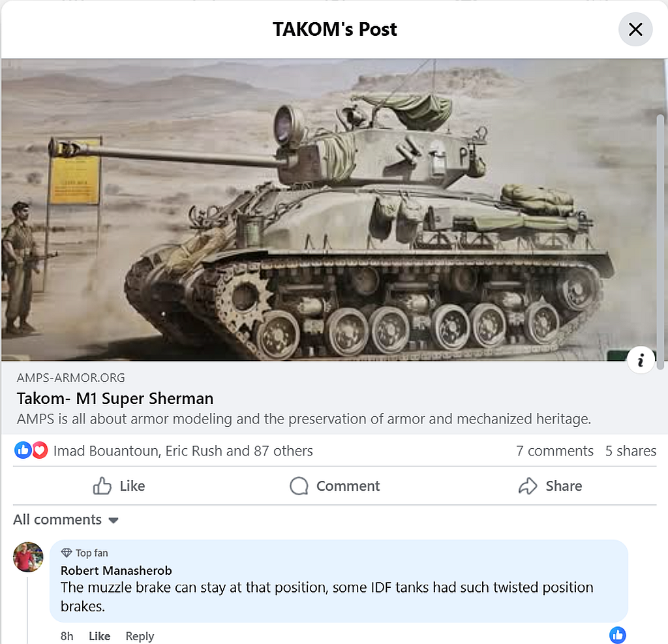Open Robert Manasherob's profile picture

pyautogui.click(x=28, y=557)
